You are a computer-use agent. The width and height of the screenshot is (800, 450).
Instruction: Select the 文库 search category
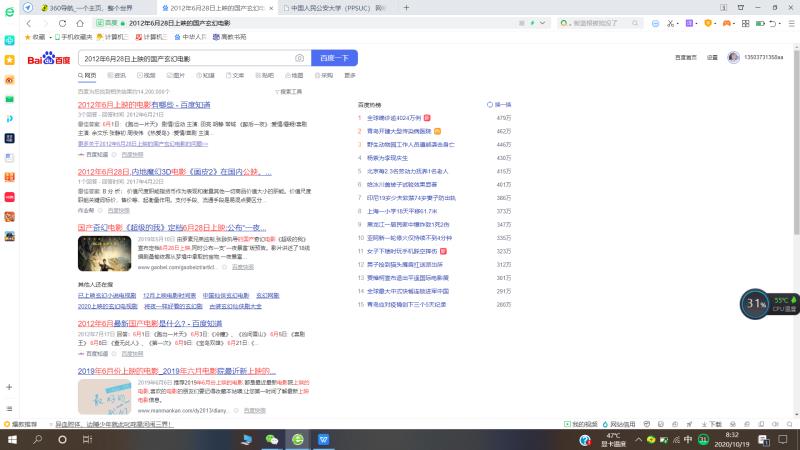235,76
